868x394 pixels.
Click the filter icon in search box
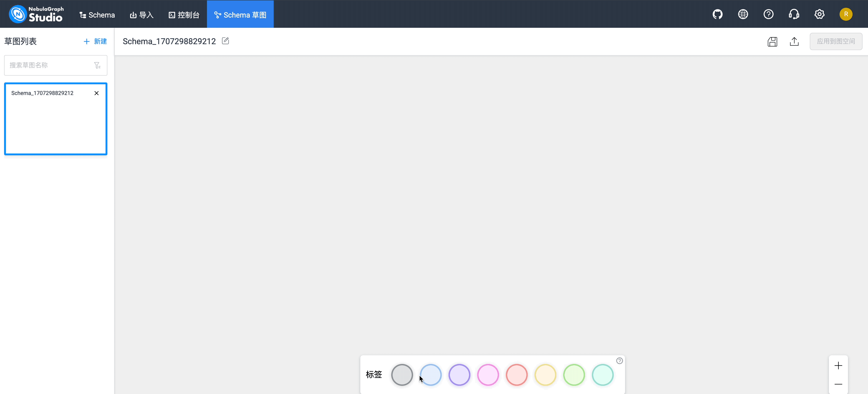[x=97, y=65]
